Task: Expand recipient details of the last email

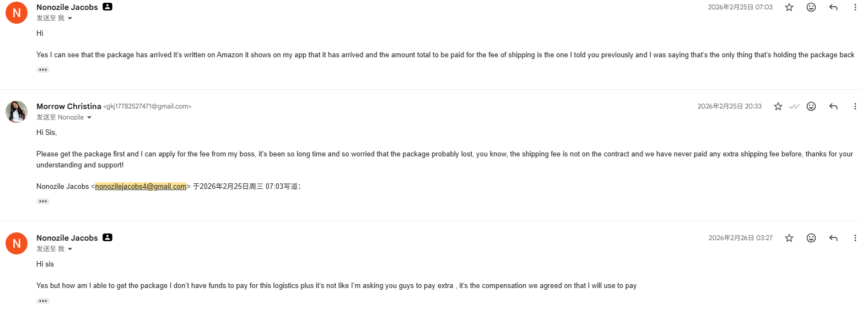Action: 70,249
